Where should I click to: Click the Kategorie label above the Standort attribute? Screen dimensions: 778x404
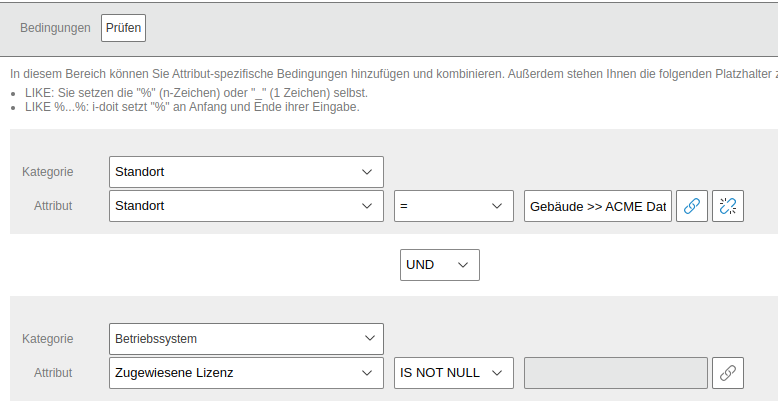(48, 172)
